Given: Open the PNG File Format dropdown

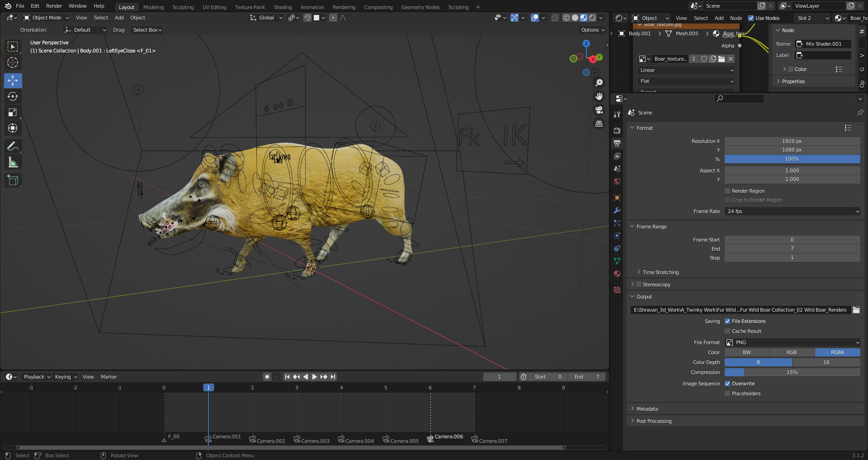Looking at the screenshot, I should point(792,342).
